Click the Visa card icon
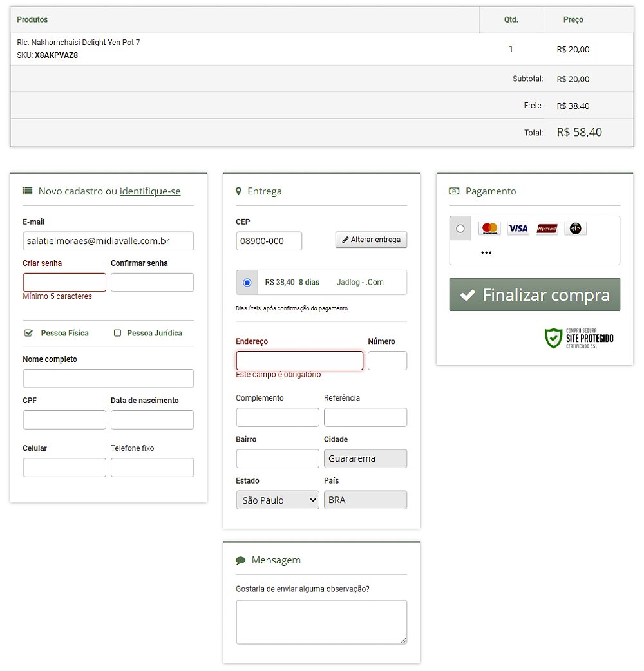This screenshot has height=671, width=644. [x=518, y=229]
